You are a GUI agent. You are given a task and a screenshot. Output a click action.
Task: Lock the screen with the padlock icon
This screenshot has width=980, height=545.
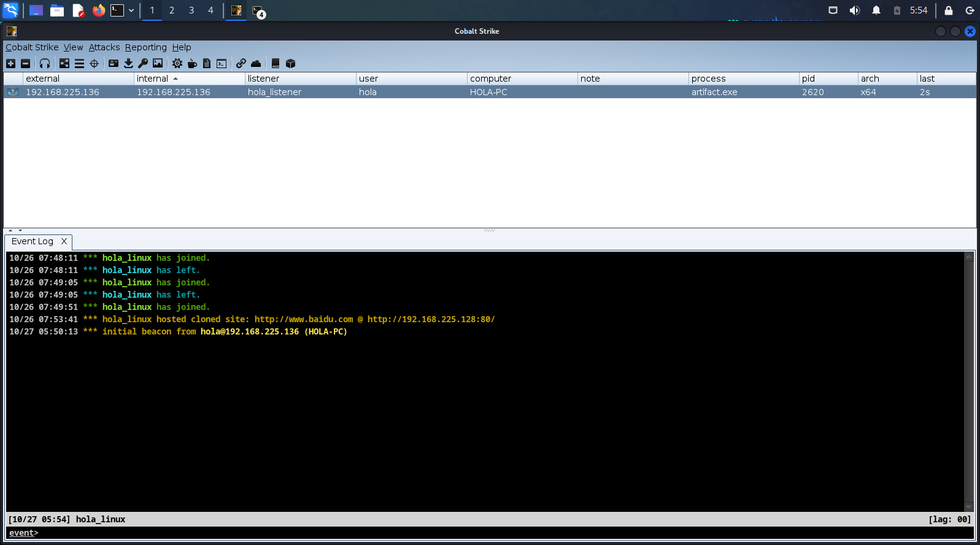[x=949, y=10]
